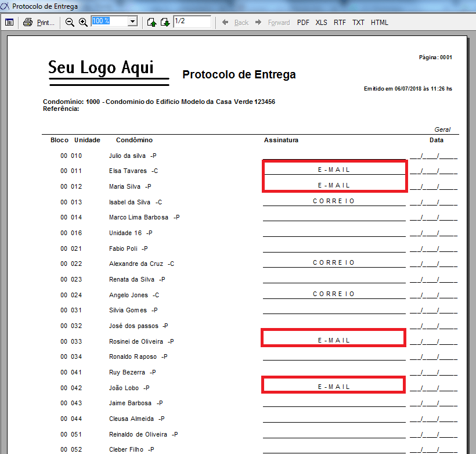Zoom in using the magnifier plus icon
476x454 pixels.
82,22
